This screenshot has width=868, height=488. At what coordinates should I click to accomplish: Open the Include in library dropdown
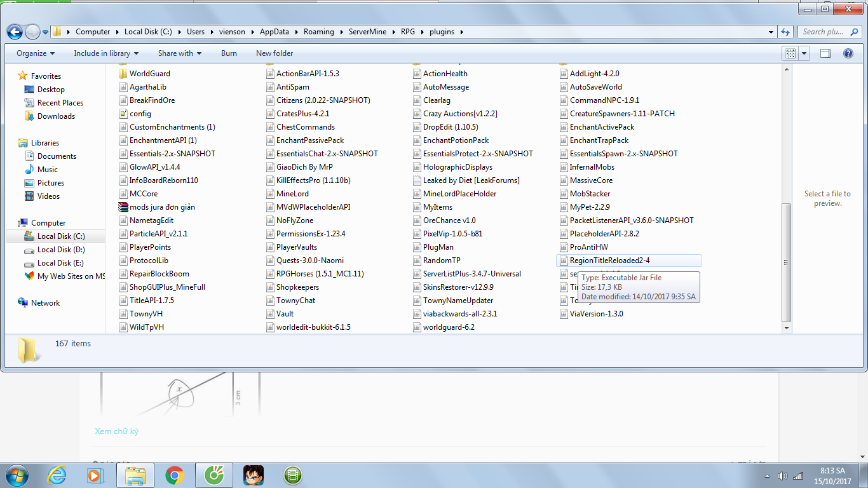pos(106,53)
